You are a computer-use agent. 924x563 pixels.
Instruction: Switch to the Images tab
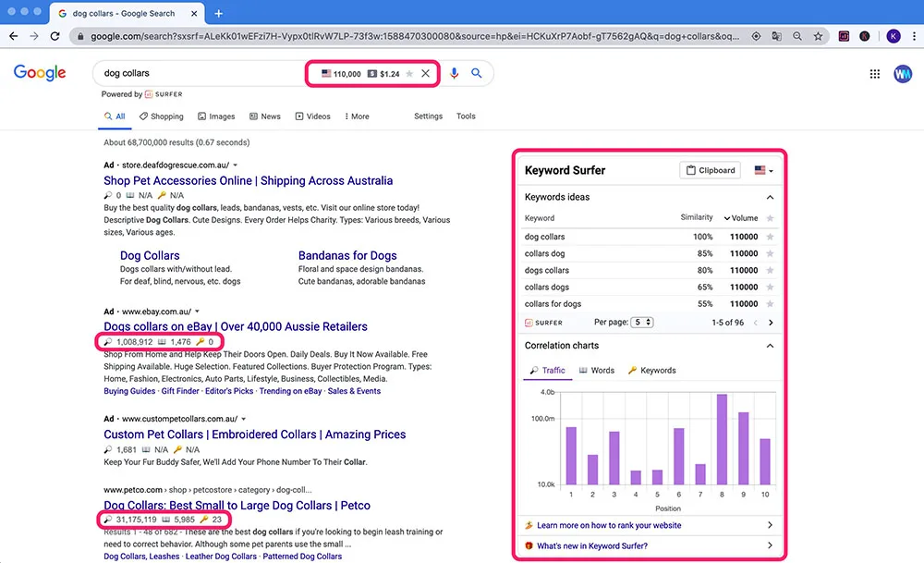pos(216,116)
